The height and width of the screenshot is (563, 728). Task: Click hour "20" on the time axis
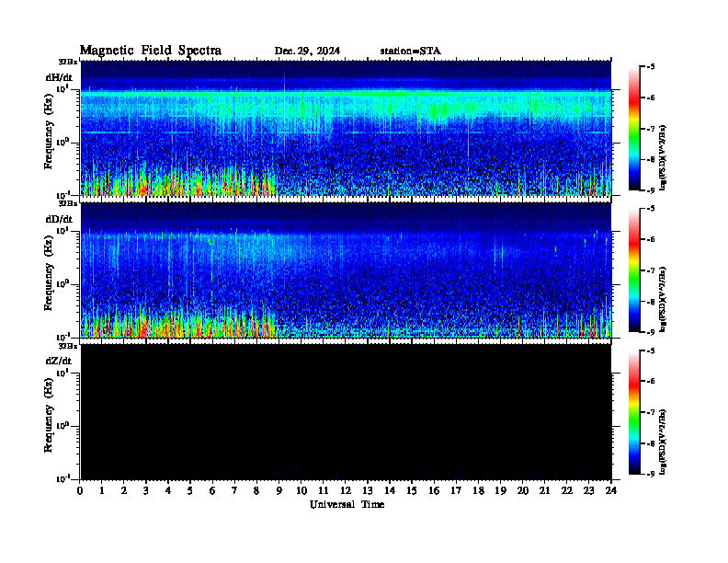(522, 490)
